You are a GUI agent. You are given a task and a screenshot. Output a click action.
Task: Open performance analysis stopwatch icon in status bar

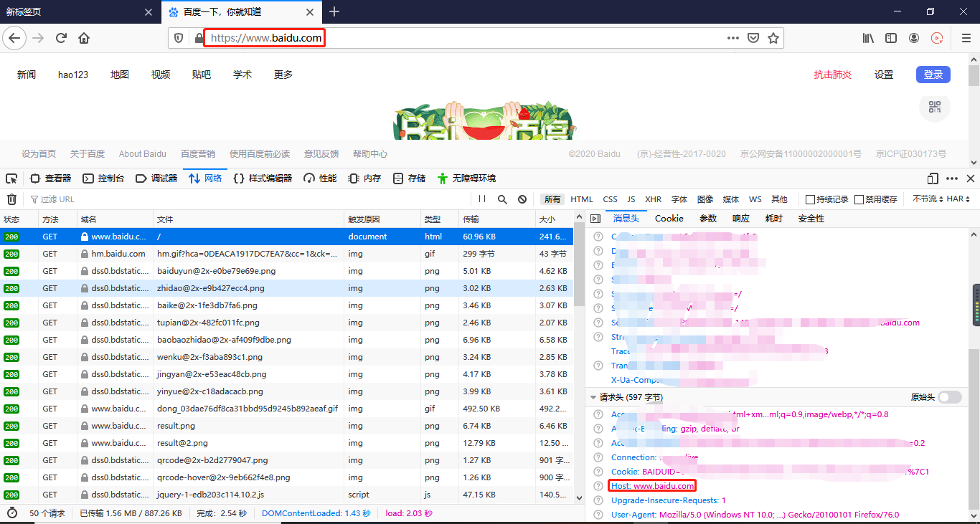tap(12, 513)
